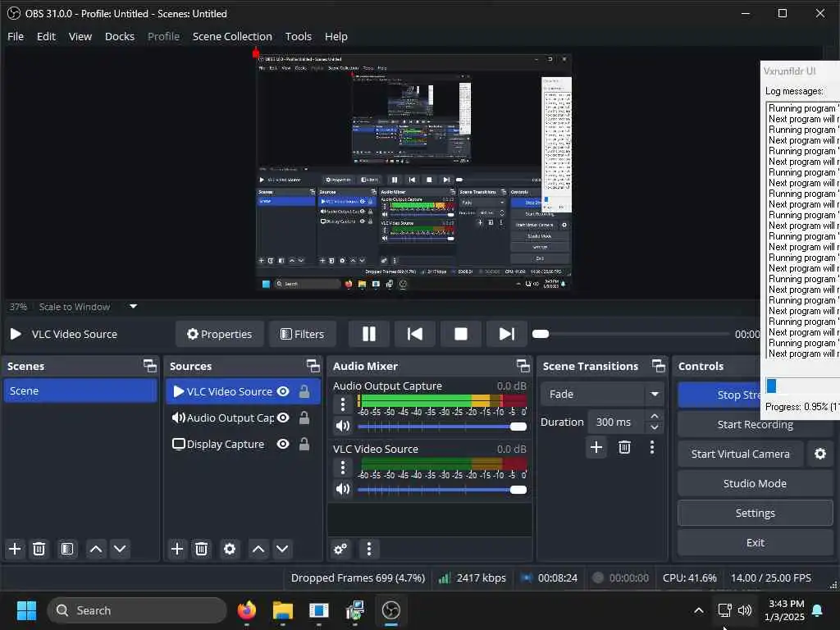Open transition properties three-dot menu
840x630 pixels.
click(652, 447)
